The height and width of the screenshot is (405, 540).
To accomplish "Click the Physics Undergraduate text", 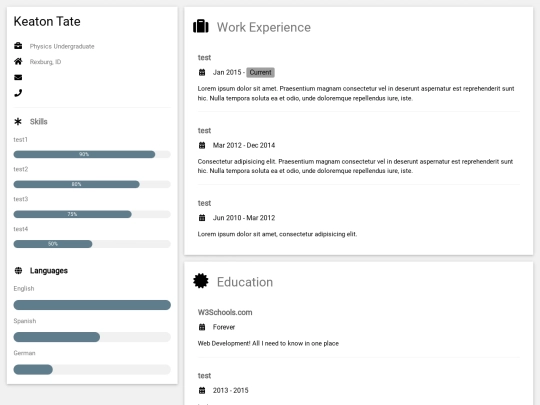I will (62, 46).
